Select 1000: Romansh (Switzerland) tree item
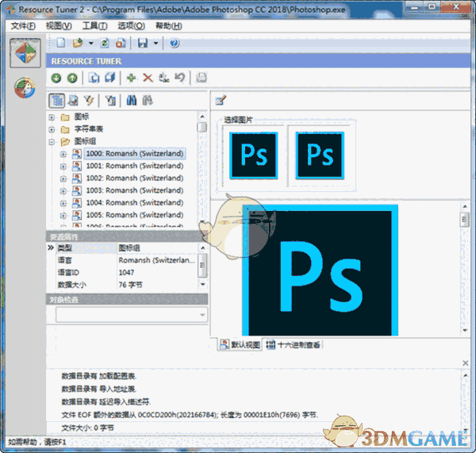The width and height of the screenshot is (476, 453). point(135,154)
